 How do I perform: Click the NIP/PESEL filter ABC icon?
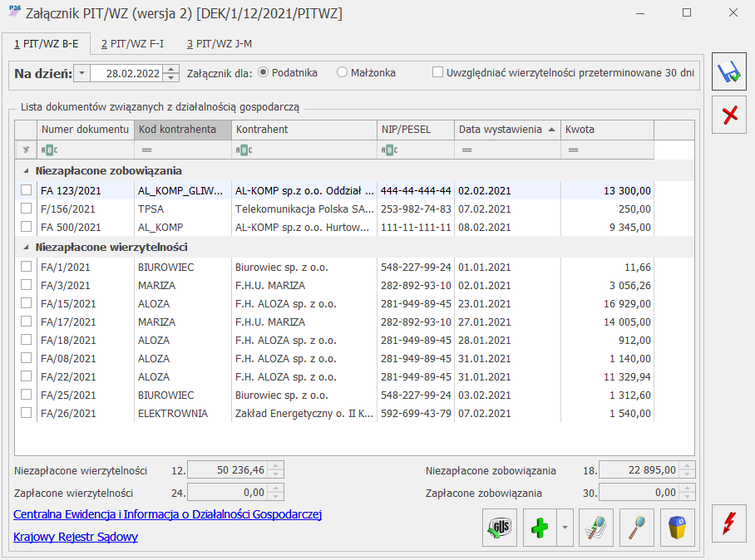click(389, 150)
